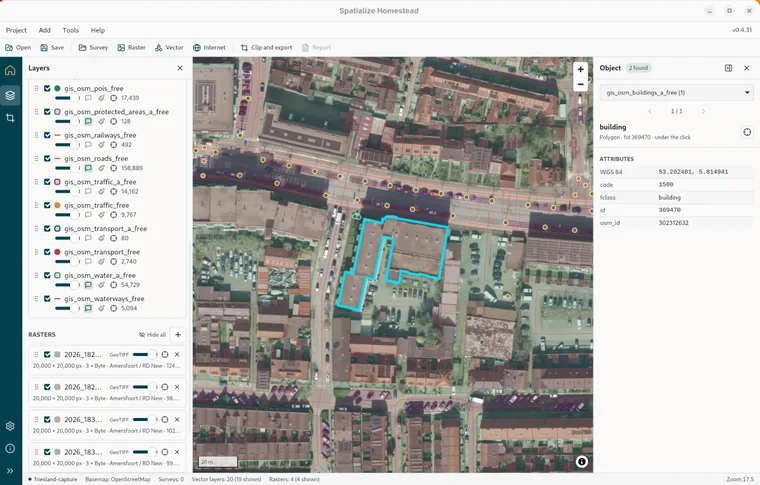
Task: Click the highlighted building polygon on map
Action: tap(418, 245)
